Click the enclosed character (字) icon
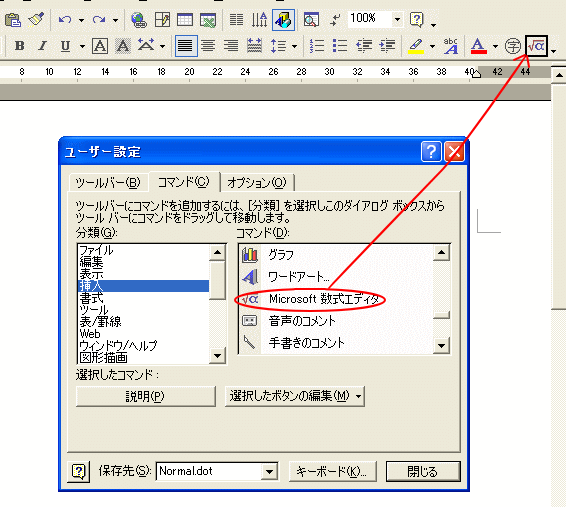 click(x=513, y=46)
